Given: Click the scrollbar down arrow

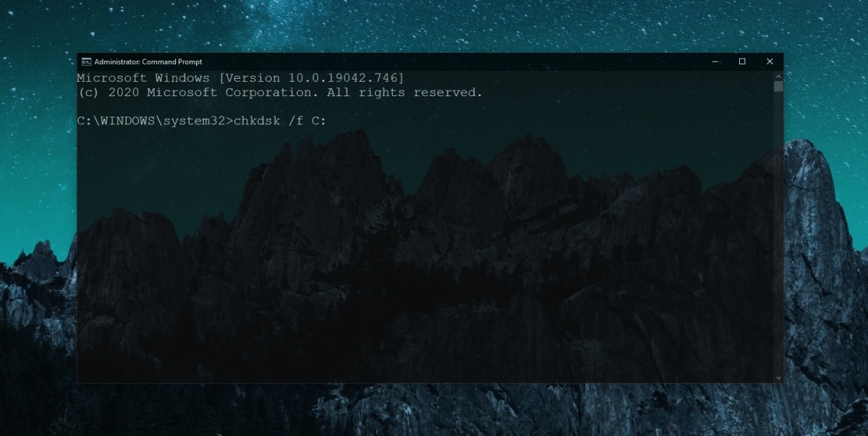Looking at the screenshot, I should 778,378.
